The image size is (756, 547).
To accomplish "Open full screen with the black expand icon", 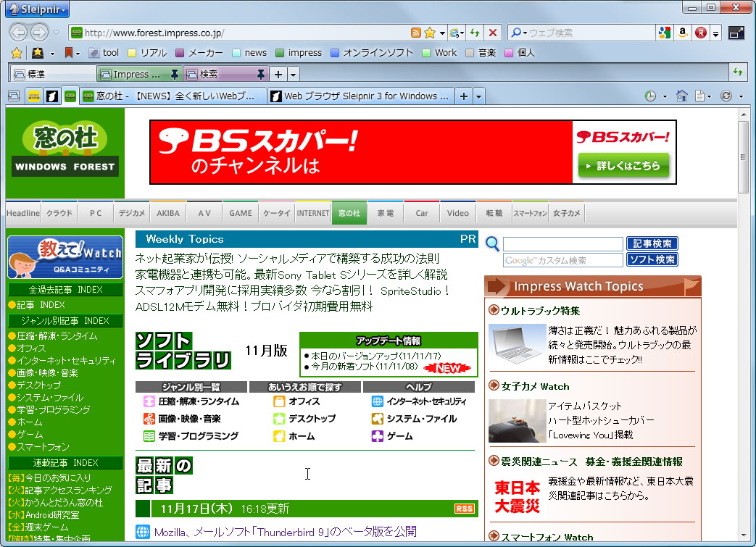I will pyautogui.click(x=737, y=33).
